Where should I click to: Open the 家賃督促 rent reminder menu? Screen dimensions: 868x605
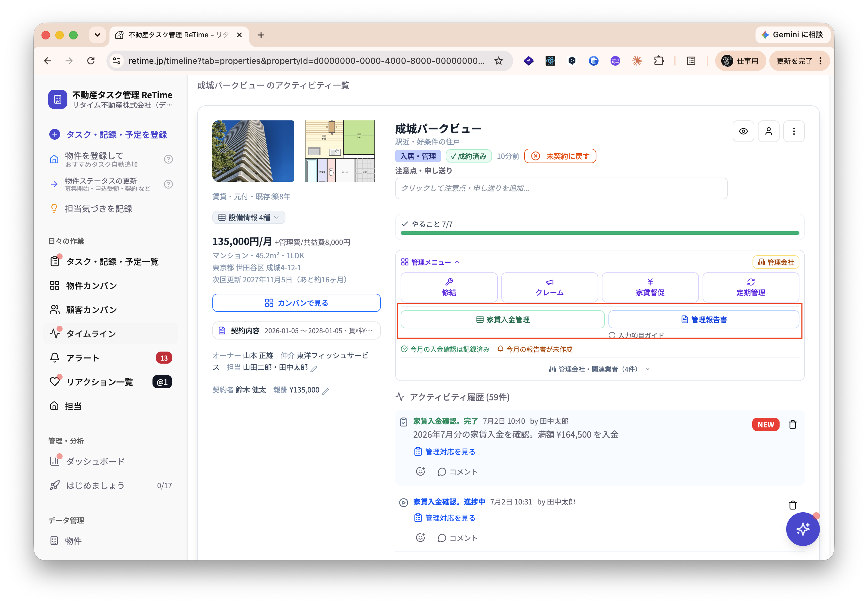650,287
